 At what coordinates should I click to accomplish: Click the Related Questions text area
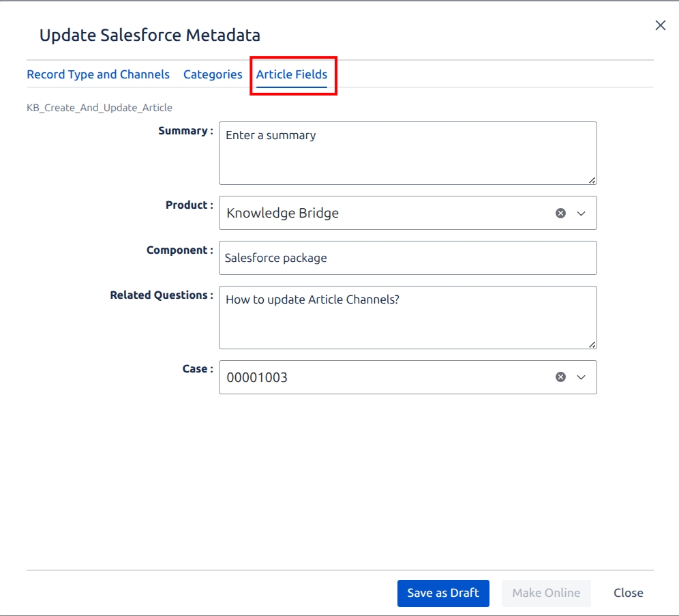coord(408,317)
